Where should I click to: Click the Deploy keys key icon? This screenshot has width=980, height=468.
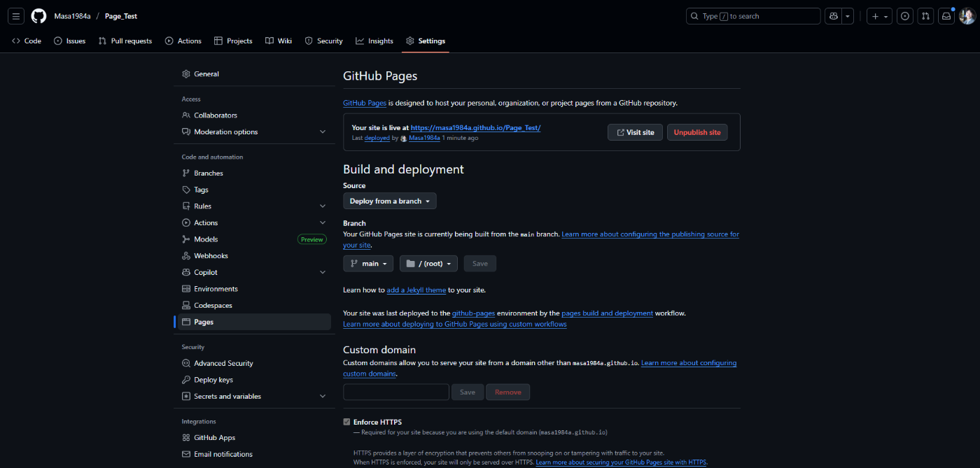click(186, 380)
